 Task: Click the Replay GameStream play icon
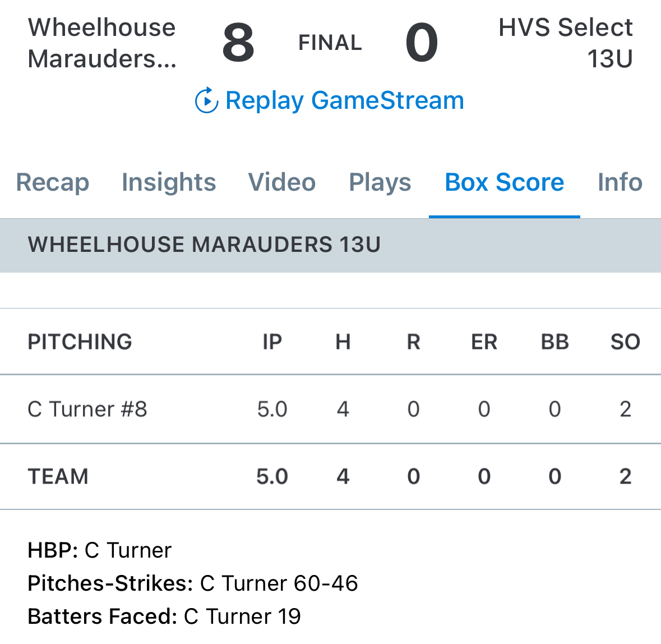coord(206,101)
